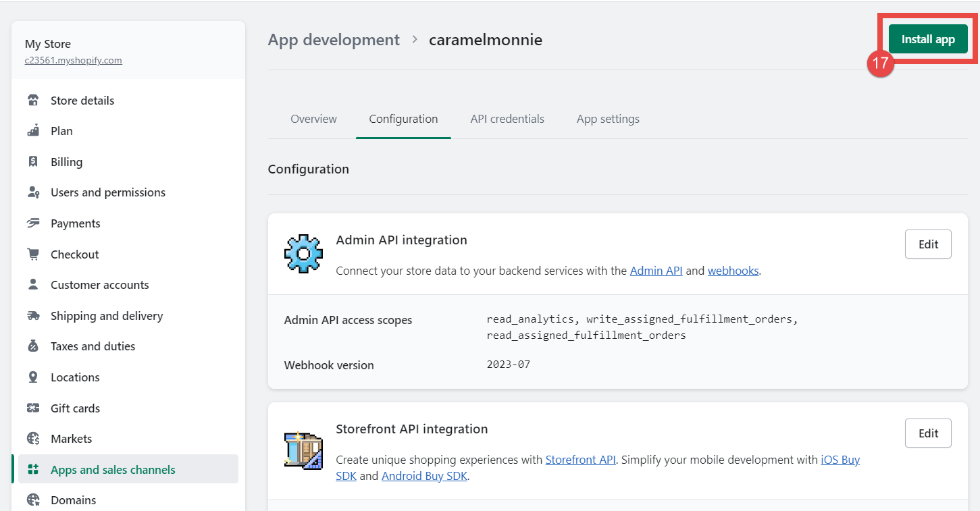
Task: Click the Payments hand icon
Action: [x=33, y=223]
